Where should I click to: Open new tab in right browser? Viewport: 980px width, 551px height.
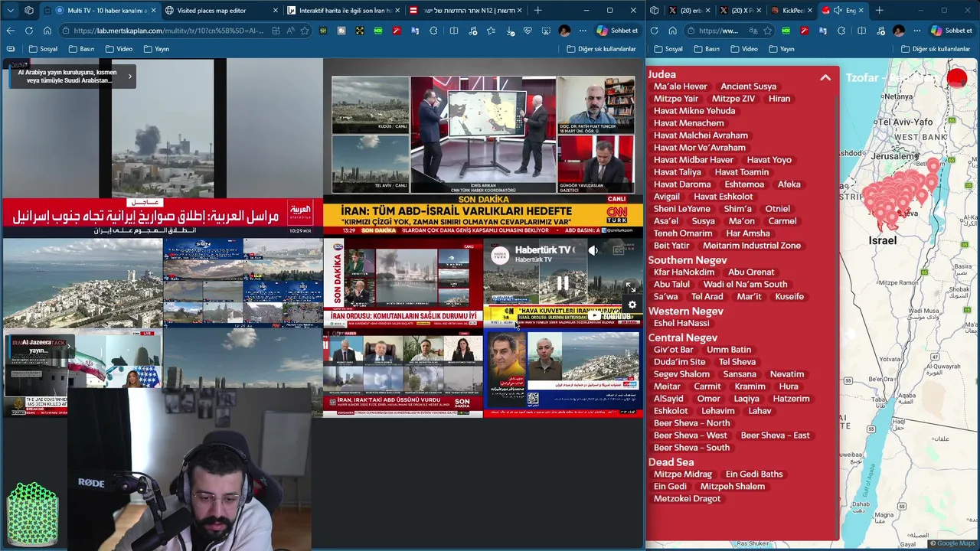[879, 11]
